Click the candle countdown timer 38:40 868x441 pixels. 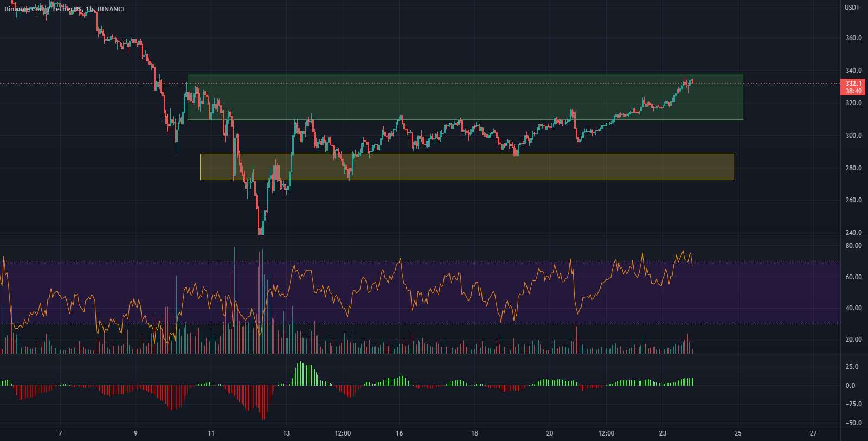(x=853, y=91)
